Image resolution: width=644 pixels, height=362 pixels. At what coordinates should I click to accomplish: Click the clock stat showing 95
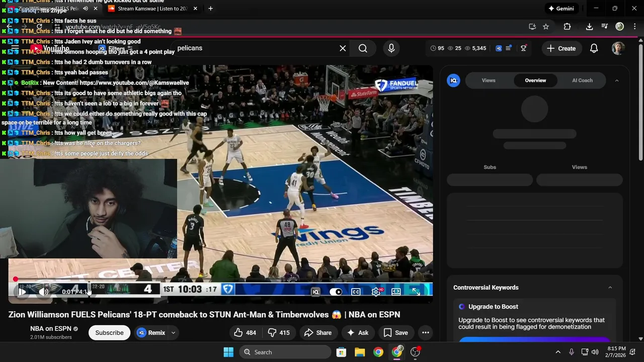(438, 48)
